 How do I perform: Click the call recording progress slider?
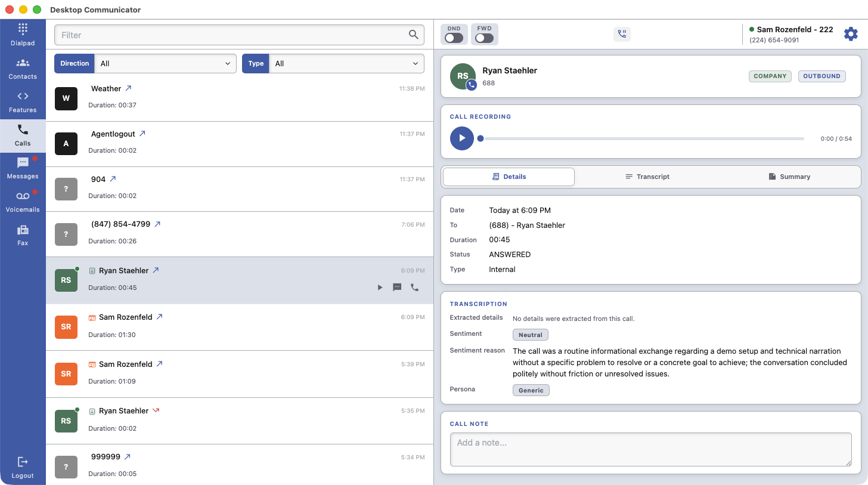(x=642, y=138)
